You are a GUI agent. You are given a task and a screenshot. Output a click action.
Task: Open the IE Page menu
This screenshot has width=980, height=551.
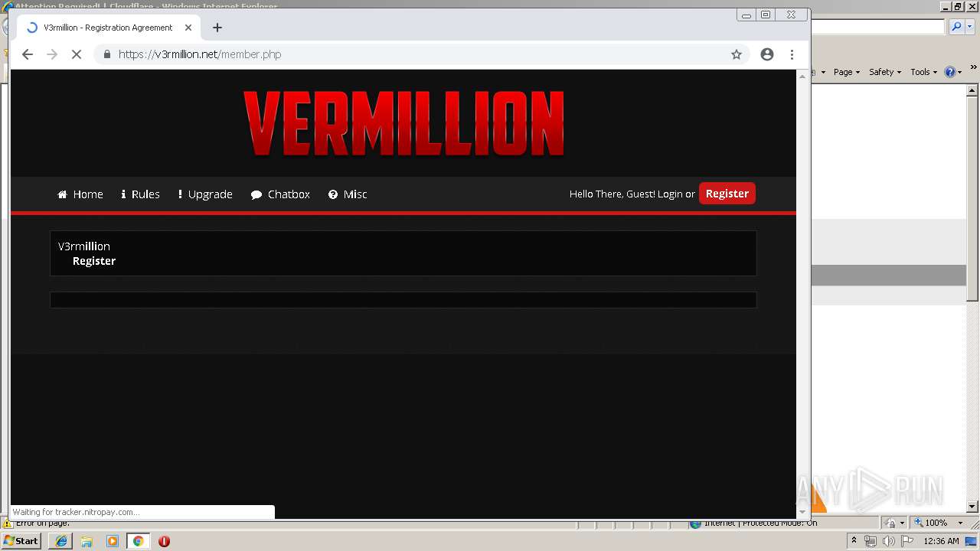pos(847,72)
